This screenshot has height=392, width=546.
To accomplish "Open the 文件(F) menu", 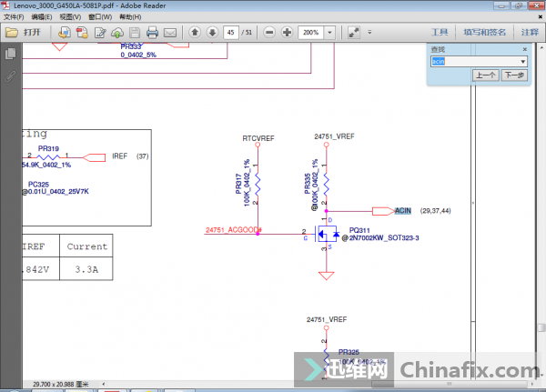I will (14, 17).
